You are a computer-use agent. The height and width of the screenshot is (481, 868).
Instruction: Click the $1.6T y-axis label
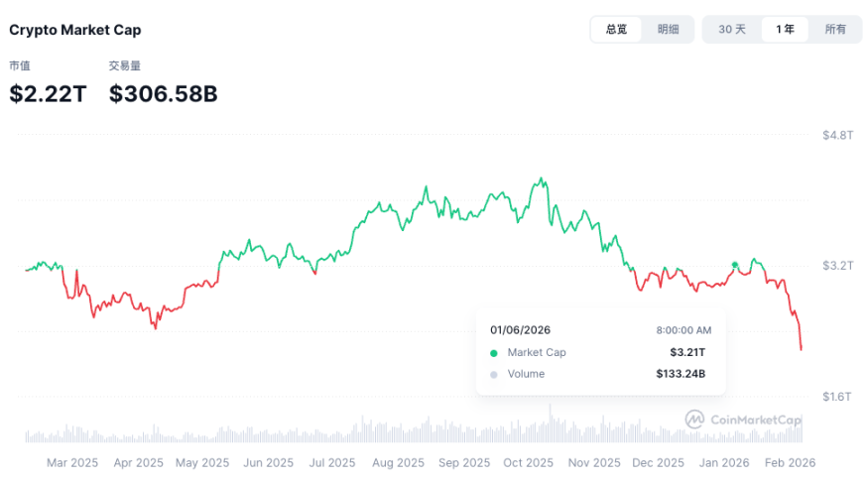pyautogui.click(x=838, y=397)
